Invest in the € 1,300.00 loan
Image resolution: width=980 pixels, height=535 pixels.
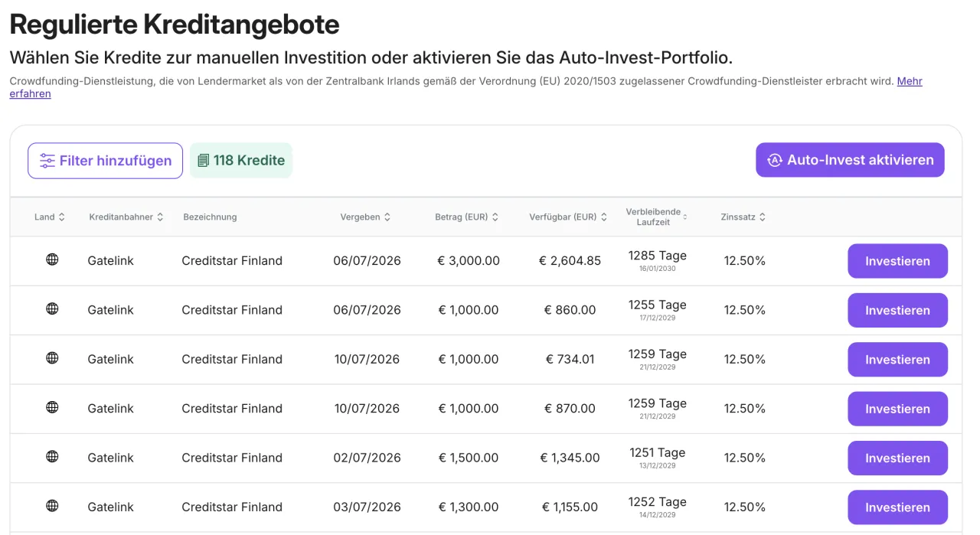(897, 507)
